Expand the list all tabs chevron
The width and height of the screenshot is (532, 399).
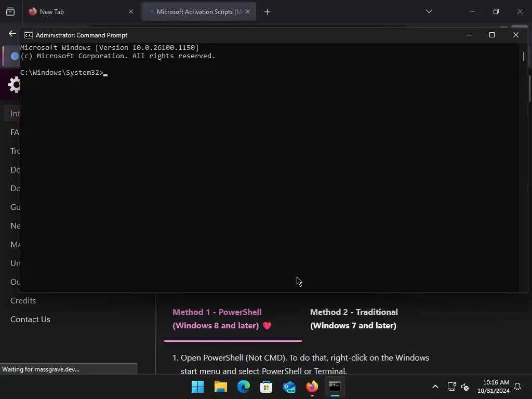(429, 11)
